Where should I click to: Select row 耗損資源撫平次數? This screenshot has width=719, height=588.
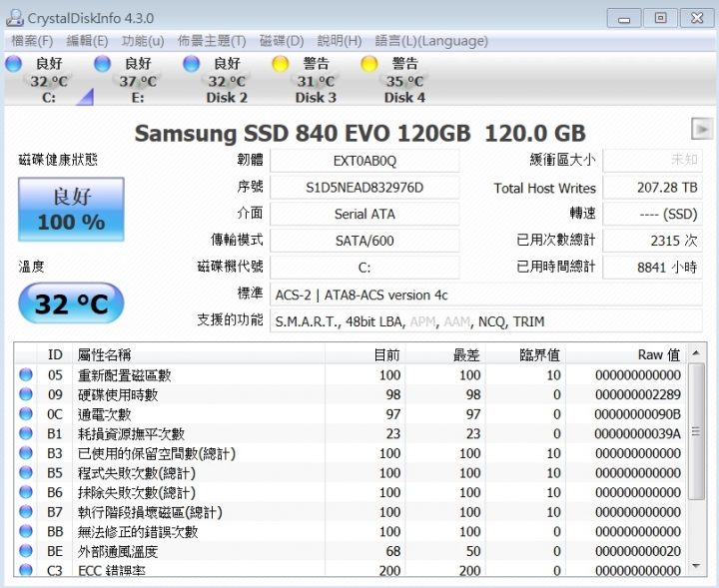coord(351,433)
